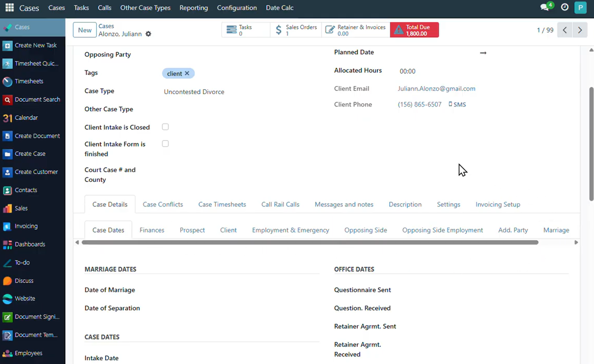
Task: Open the Finances subtab
Action: [152, 230]
